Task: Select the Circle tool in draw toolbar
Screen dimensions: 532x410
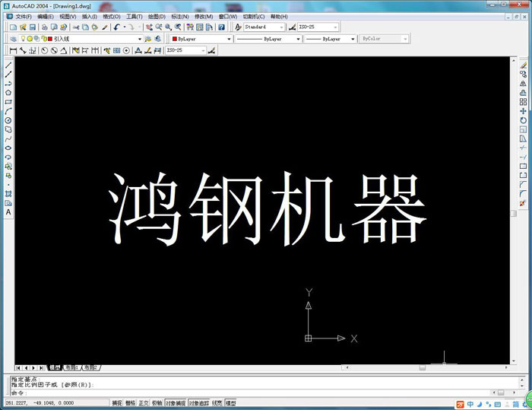Action: 8,120
